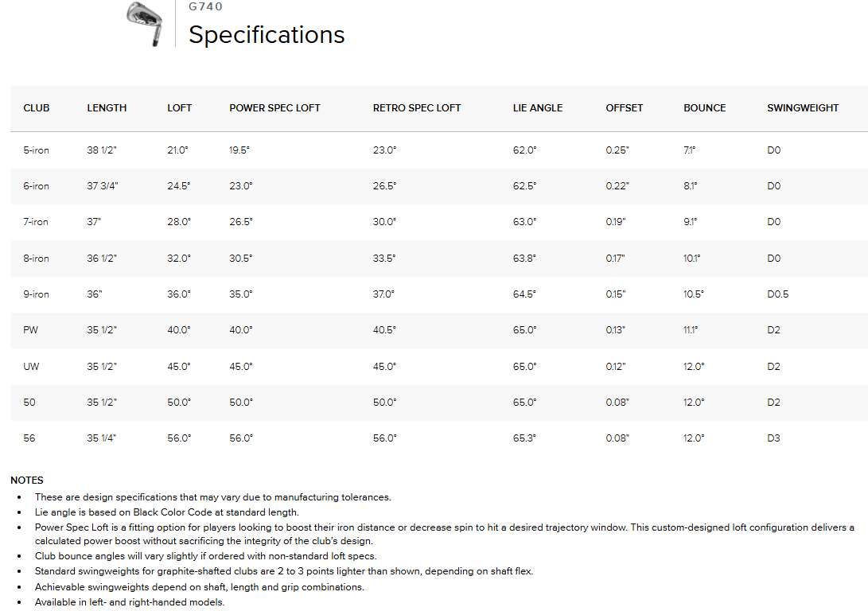868x611 pixels.
Task: Click the D0.5 swingweight value
Action: click(x=778, y=294)
